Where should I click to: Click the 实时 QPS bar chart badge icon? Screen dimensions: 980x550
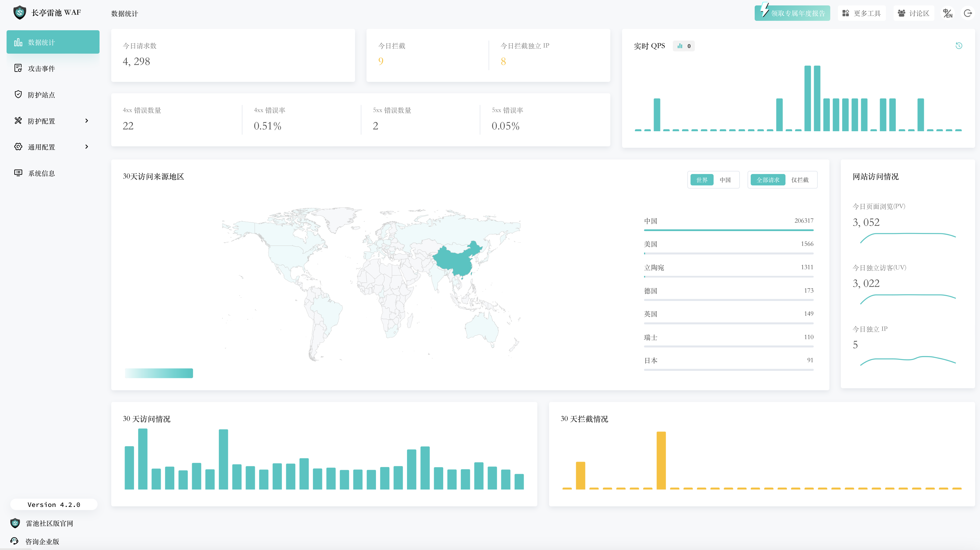coord(680,46)
